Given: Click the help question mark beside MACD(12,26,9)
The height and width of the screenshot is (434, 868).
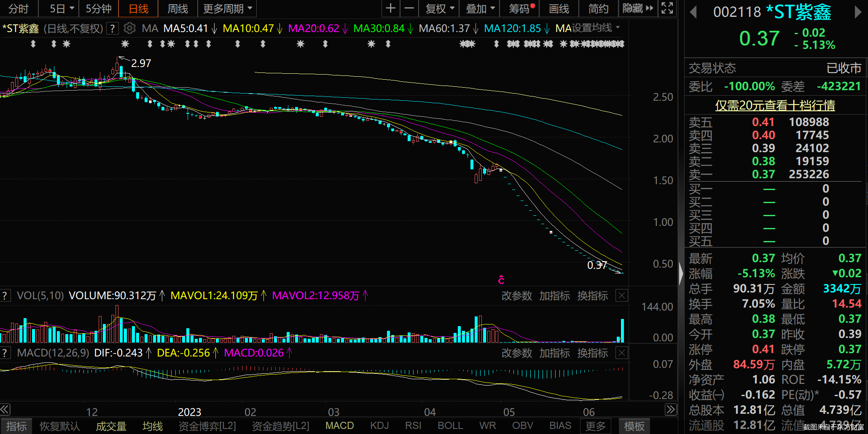Looking at the screenshot, I should click(5, 353).
